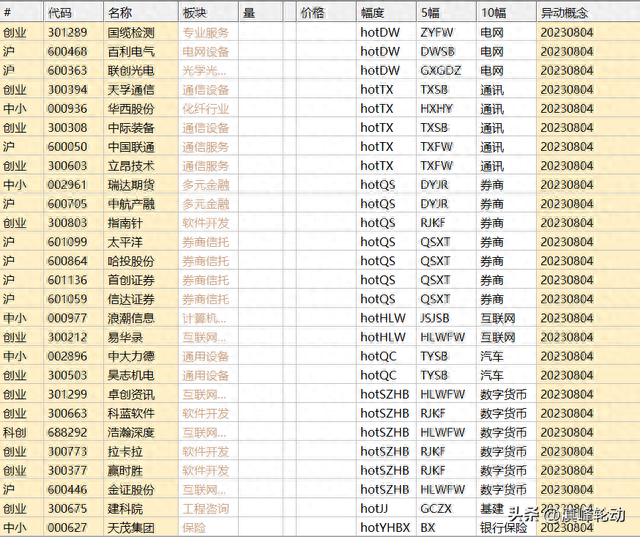Click the 赢时胜 name cell
640x537 pixels.
pos(125,470)
